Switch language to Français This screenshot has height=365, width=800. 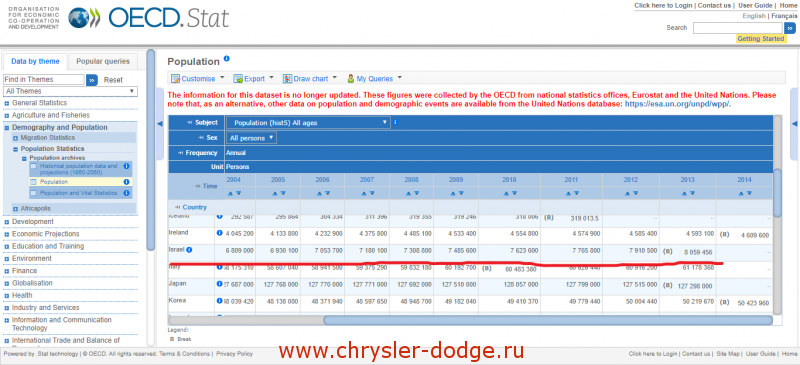(x=784, y=16)
